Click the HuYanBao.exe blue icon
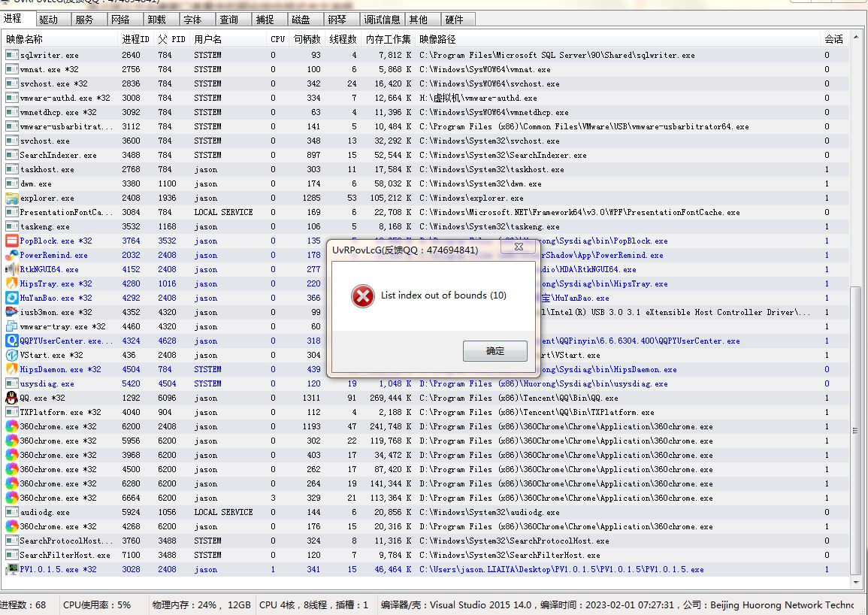This screenshot has height=615, width=868. [x=11, y=298]
